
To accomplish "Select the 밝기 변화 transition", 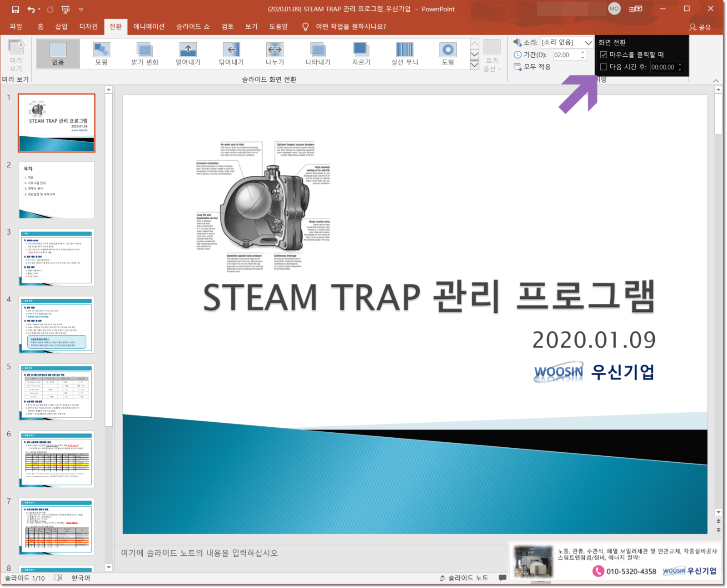I will pos(145,54).
